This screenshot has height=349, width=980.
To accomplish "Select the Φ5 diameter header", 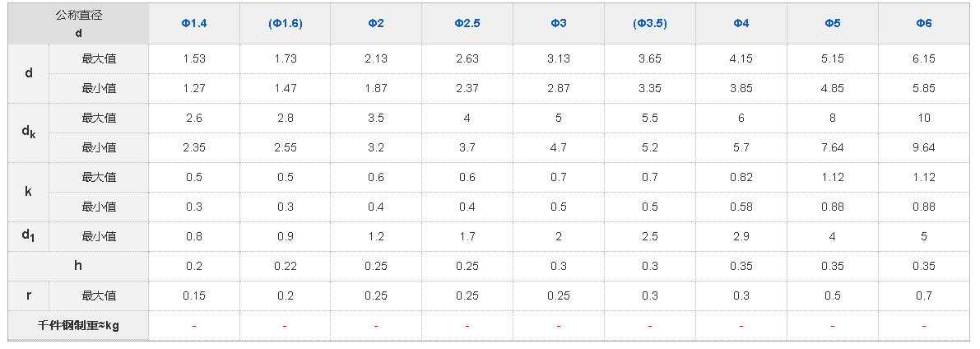I will coord(833,23).
